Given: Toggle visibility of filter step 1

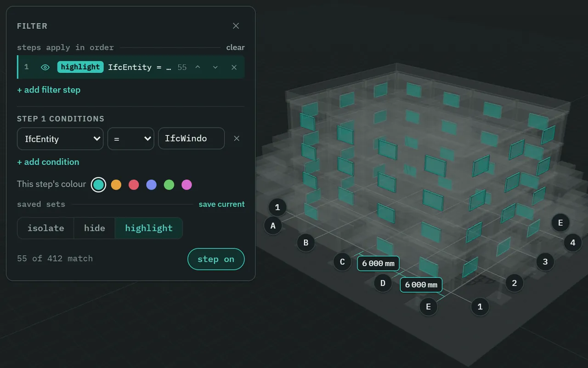Looking at the screenshot, I should [x=45, y=67].
